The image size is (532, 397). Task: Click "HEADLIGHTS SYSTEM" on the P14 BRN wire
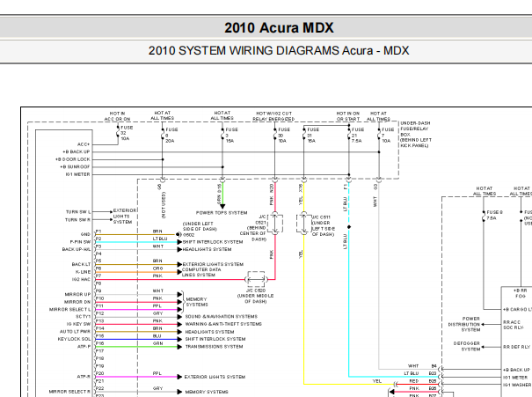[209, 332]
